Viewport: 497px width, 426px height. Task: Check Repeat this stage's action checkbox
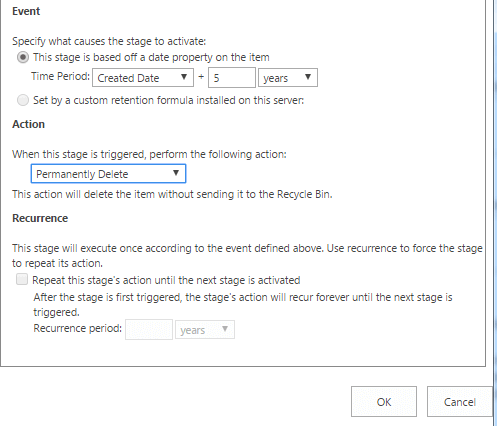(22, 279)
